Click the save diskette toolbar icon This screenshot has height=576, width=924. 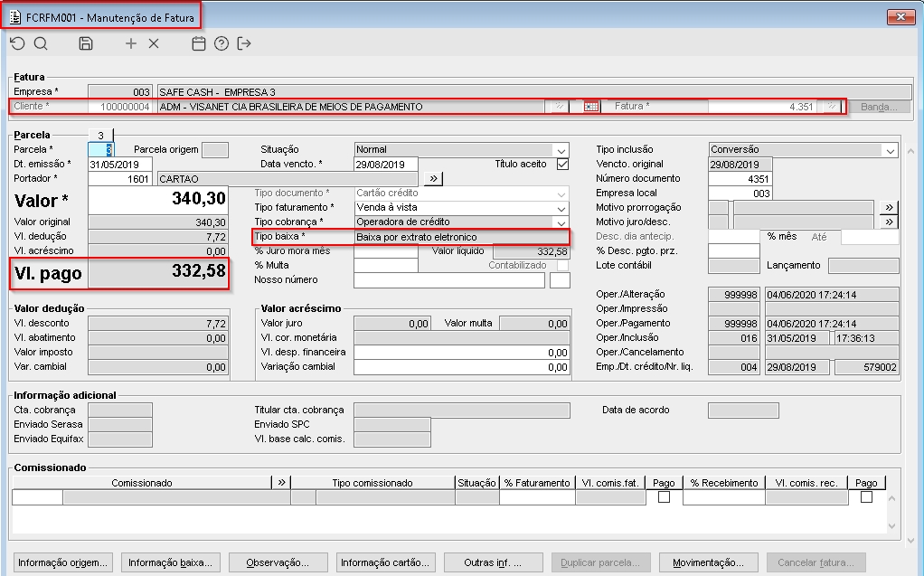86,43
